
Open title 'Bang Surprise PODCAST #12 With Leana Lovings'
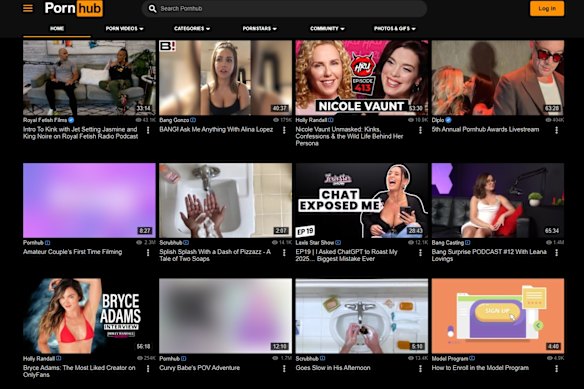[x=489, y=255]
